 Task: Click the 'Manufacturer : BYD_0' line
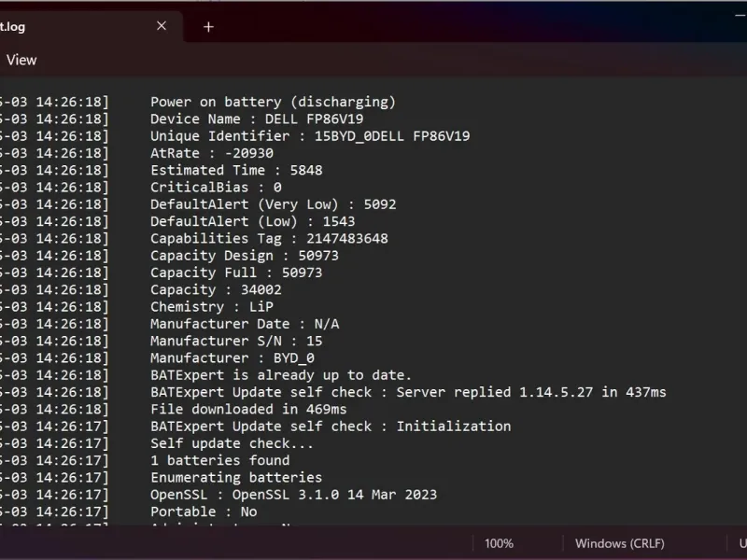point(233,357)
